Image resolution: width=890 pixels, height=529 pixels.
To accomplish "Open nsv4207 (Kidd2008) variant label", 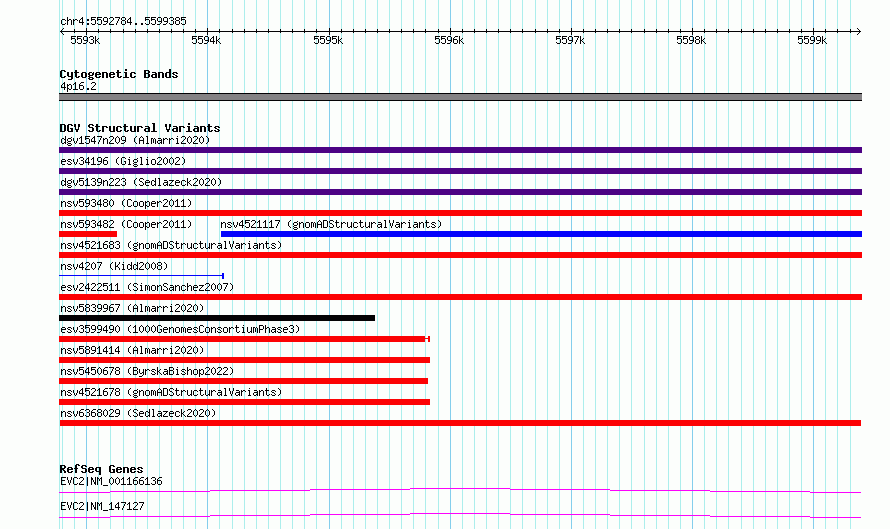I will [x=114, y=266].
